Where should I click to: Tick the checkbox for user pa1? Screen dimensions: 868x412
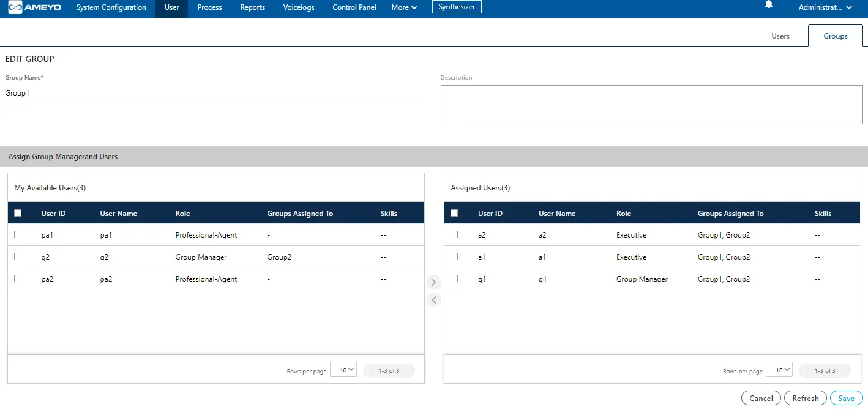point(18,234)
